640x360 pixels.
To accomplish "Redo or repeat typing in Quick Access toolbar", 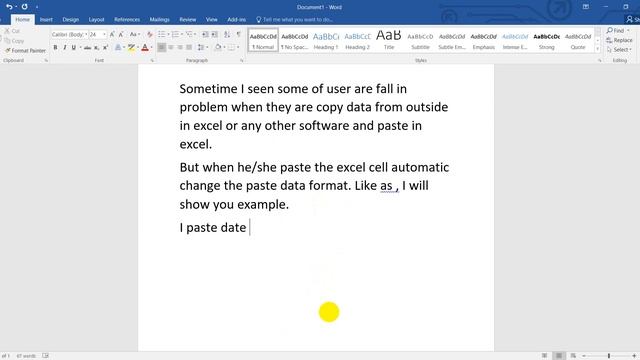I will point(24,7).
